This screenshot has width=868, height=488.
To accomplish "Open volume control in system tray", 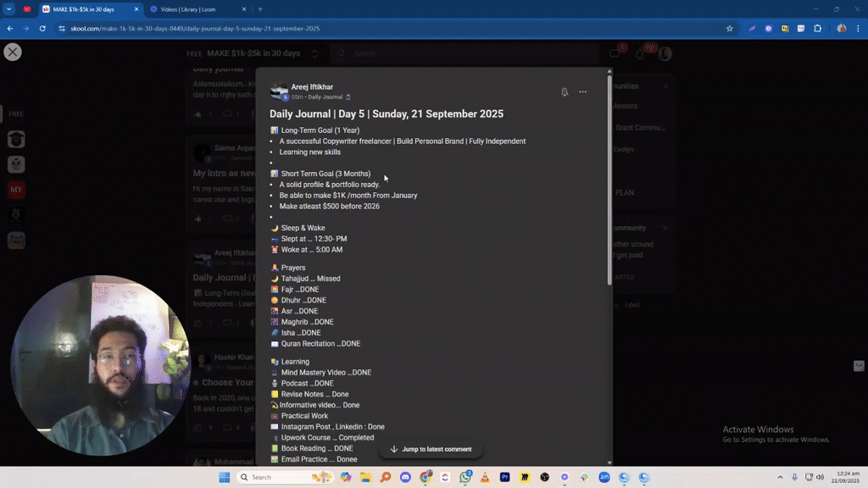I will (x=821, y=477).
